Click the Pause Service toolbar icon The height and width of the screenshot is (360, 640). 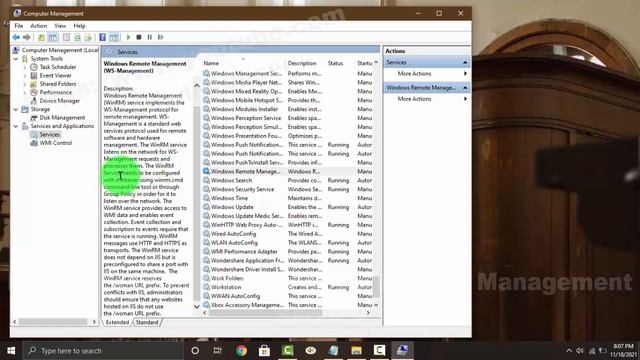pyautogui.click(x=150, y=37)
